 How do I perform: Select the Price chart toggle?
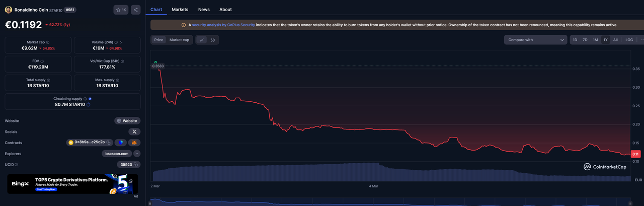coord(159,40)
